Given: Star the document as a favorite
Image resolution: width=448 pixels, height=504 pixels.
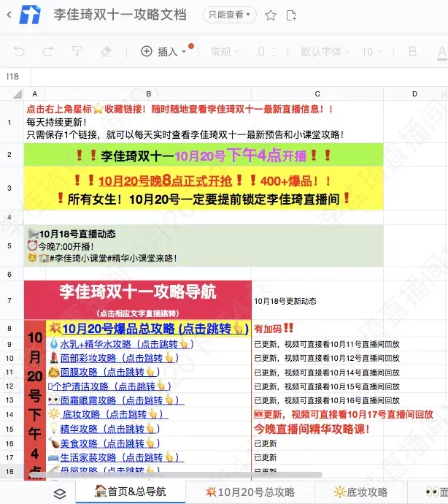Looking at the screenshot, I should click(271, 15).
